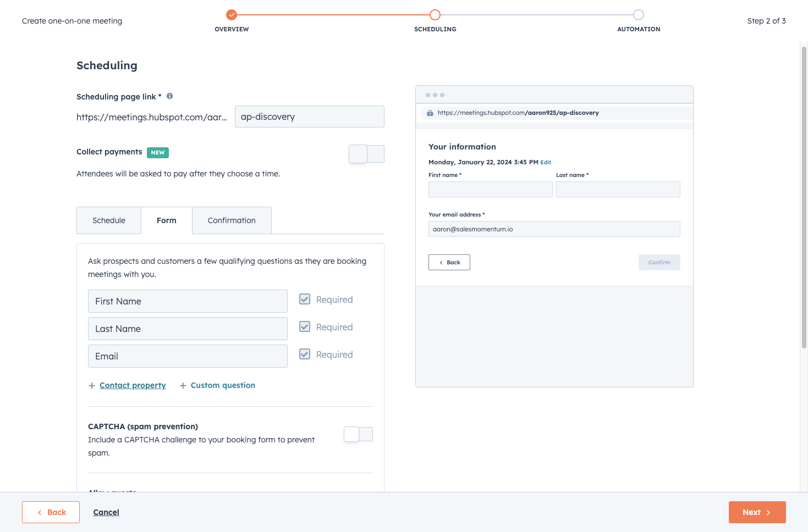
Task: Click the NEW badge beside Collect payments
Action: click(158, 153)
